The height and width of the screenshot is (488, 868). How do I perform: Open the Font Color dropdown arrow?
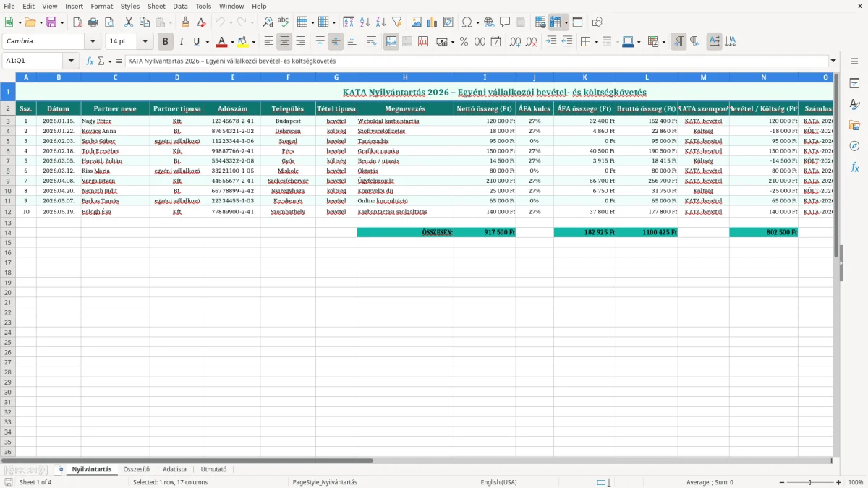coord(232,42)
